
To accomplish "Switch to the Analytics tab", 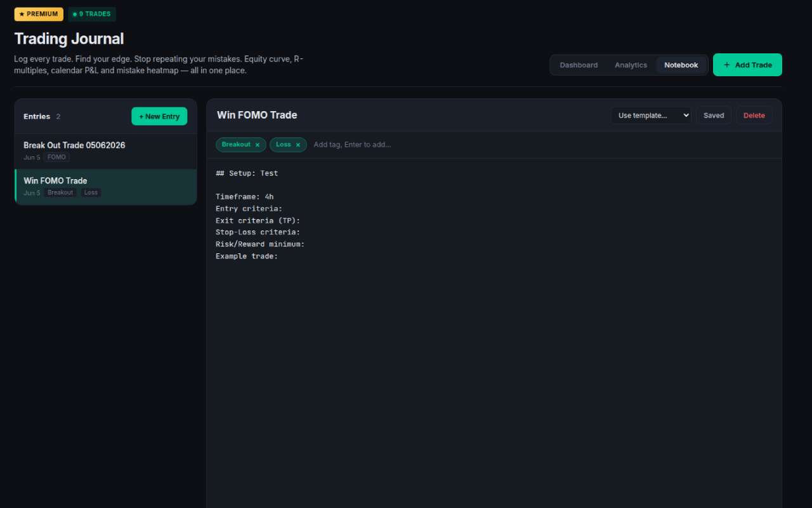I will (x=631, y=65).
